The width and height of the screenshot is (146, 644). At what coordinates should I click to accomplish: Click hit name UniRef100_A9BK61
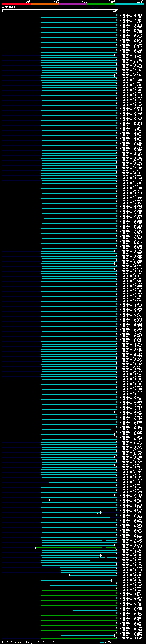click(x=131, y=341)
